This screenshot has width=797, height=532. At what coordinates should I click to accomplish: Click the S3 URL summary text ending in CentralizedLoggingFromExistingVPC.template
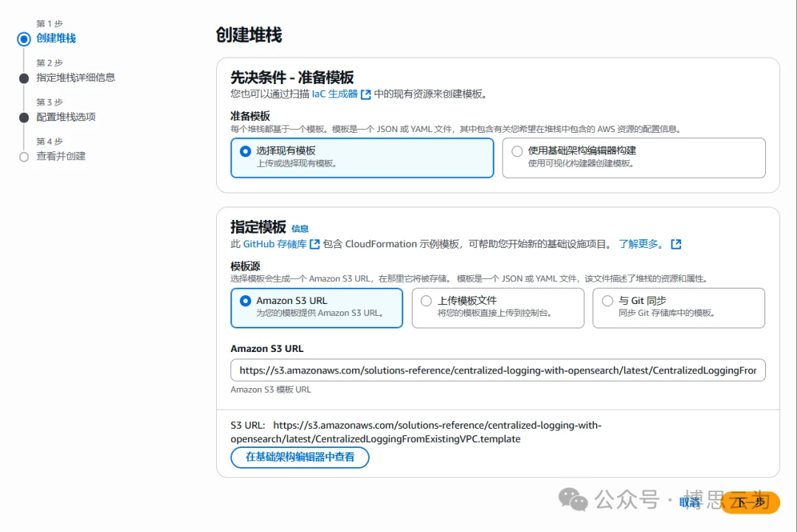[x=416, y=432]
